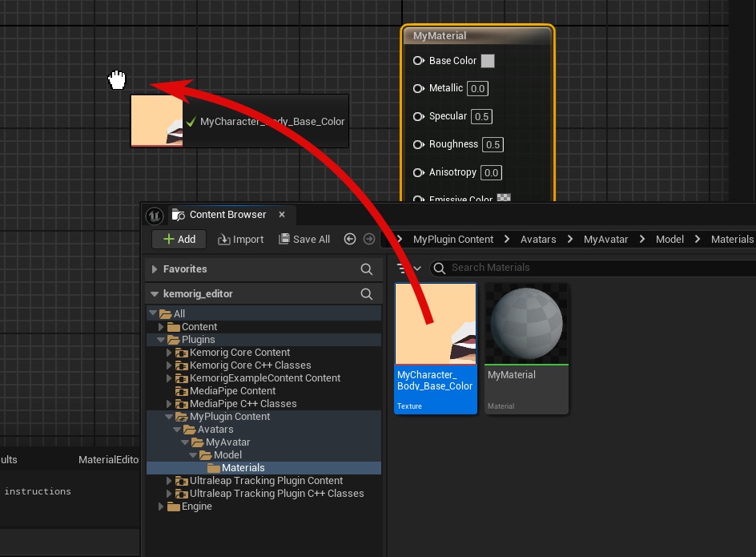This screenshot has height=557, width=756.
Task: Click the kemorig_editor search magnifier icon
Action: pos(367,294)
